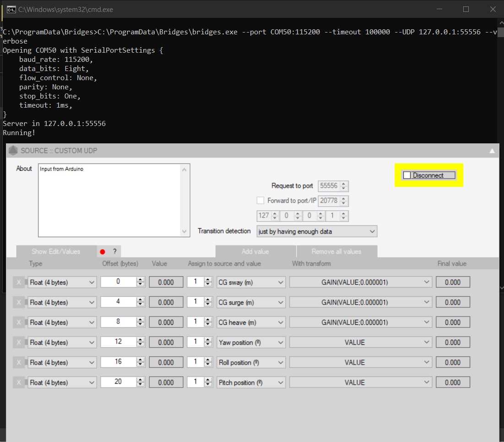Click the Request to port number field
Viewport: 504px width, 442px height.
point(329,186)
